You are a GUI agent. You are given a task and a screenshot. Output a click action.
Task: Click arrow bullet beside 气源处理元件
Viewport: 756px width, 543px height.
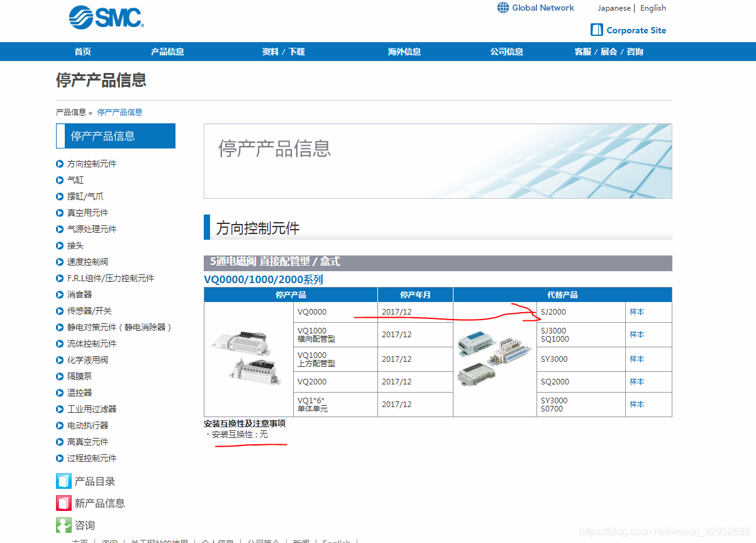[60, 229]
